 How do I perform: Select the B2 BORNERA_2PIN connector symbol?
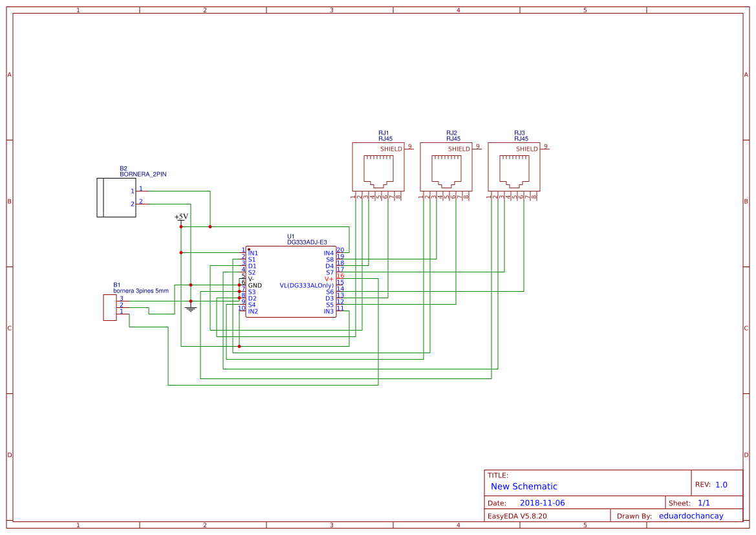(116, 197)
